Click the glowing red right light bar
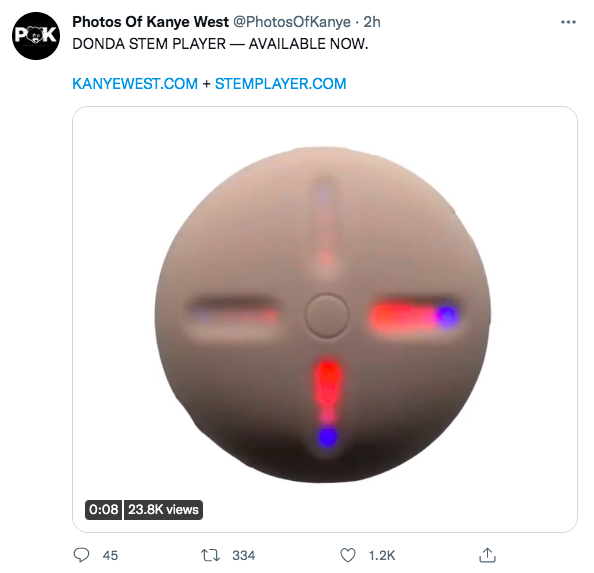Viewport: 594px width, 573px height. point(414,317)
